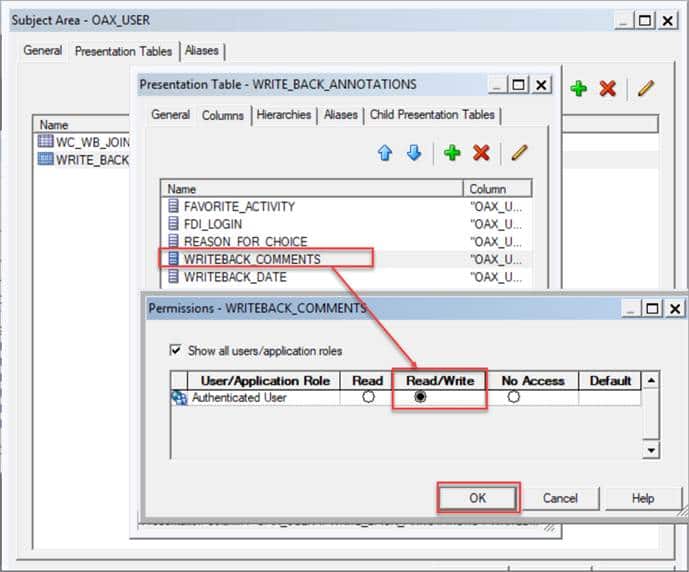The width and height of the screenshot is (689, 572).
Task: Switch to Hierarchies tab in Presentation Table
Action: coord(284,115)
